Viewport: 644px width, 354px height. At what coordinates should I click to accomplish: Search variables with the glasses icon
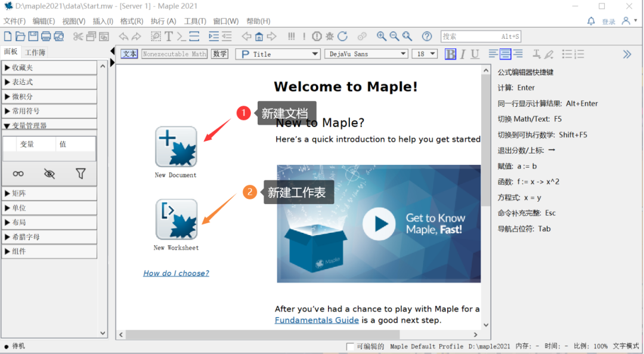pos(18,173)
